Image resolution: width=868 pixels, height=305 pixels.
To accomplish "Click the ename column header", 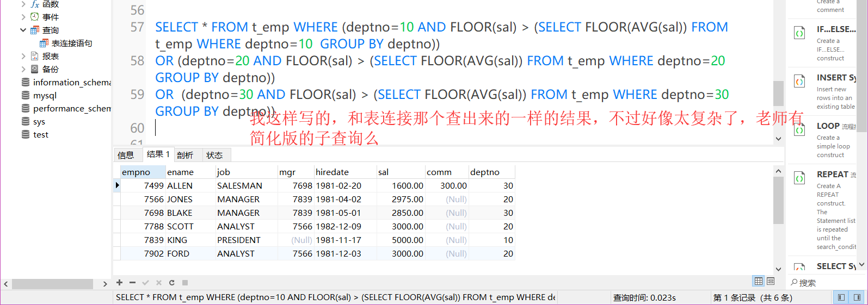I will [190, 172].
